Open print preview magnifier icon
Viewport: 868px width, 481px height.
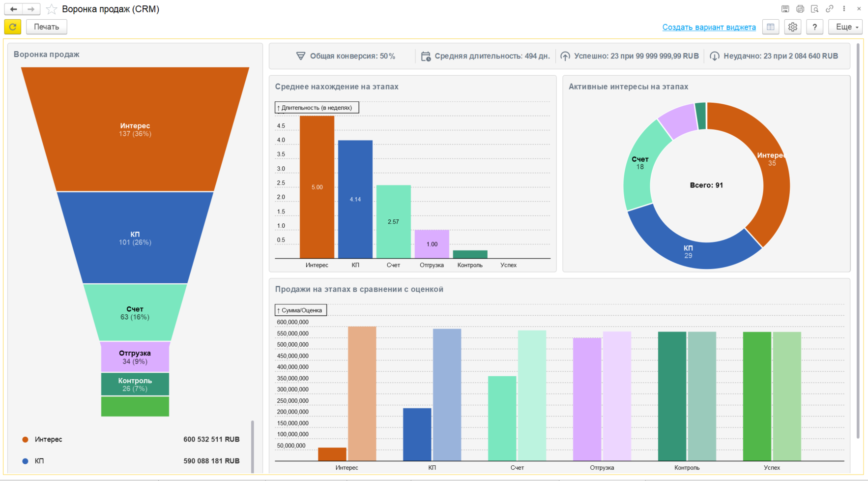click(x=814, y=9)
